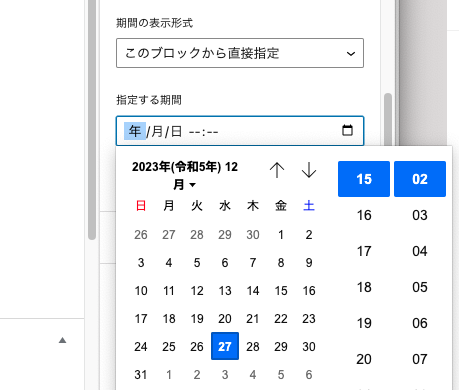Click the small triangle in bottom-left panel
The image size is (459, 390).
(x=62, y=340)
